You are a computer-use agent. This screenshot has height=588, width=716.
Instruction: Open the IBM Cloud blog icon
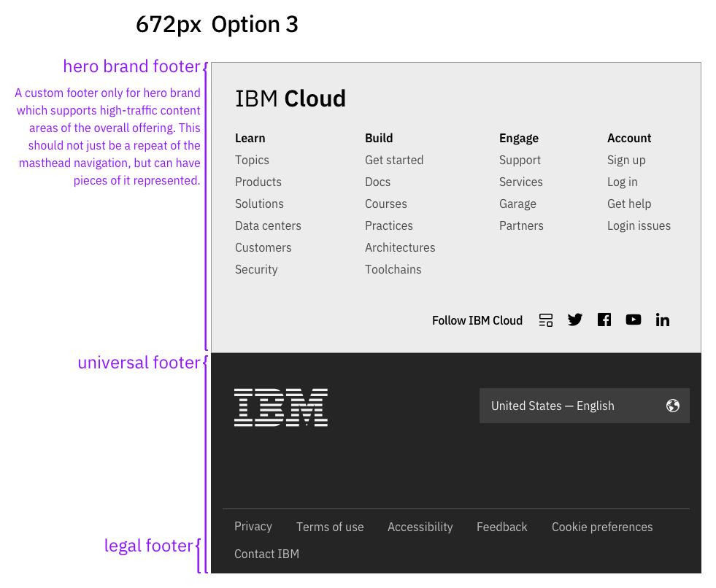545,320
